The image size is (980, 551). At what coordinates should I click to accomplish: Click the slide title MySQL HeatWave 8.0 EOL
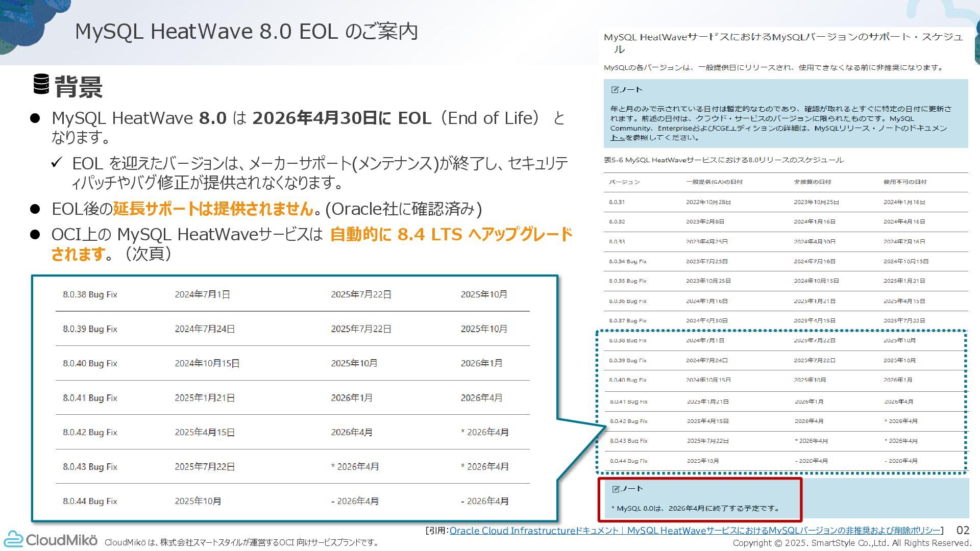(246, 32)
